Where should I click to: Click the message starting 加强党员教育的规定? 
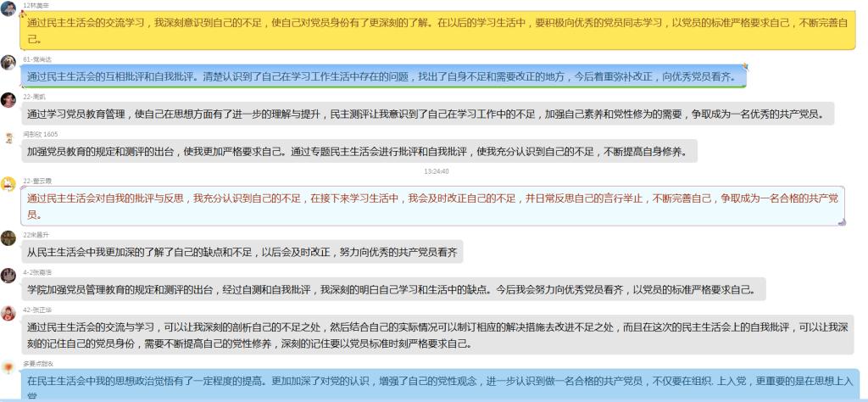[x=361, y=151]
